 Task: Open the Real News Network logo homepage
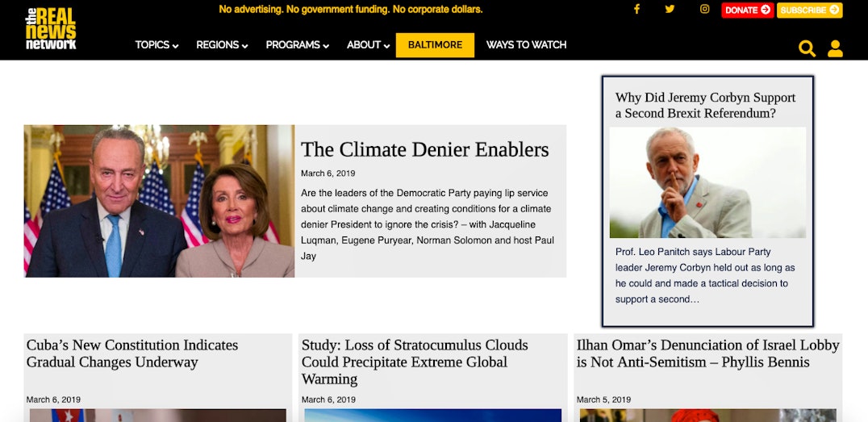point(51,29)
